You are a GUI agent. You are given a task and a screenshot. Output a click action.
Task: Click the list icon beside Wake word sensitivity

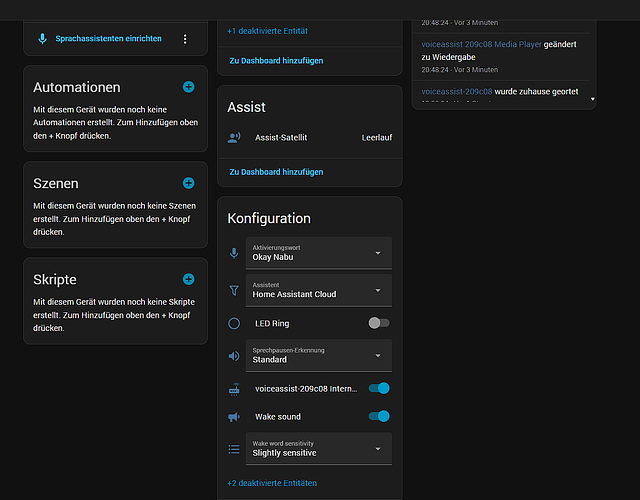click(x=234, y=449)
